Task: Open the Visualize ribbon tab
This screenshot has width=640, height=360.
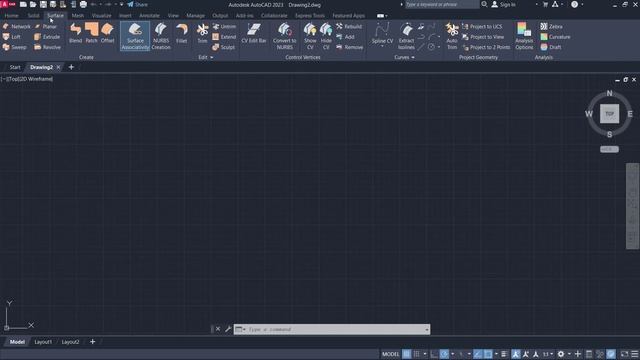Action: point(101,16)
